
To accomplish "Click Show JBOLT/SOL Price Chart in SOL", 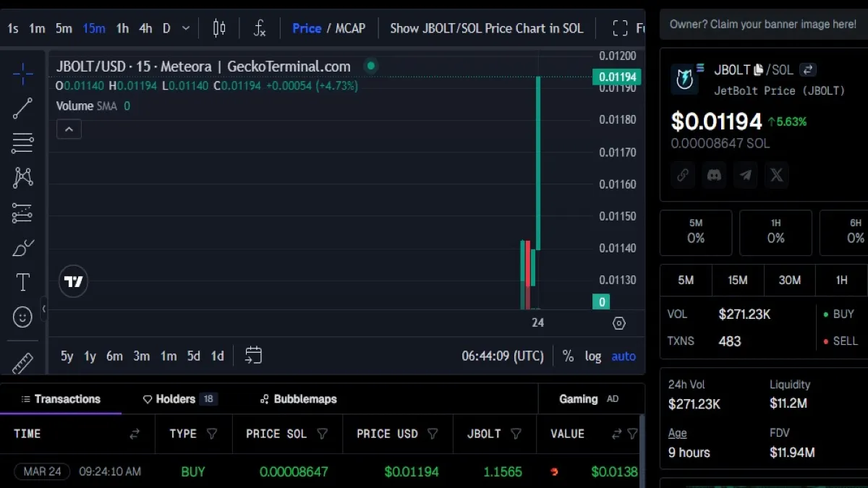I will tap(487, 28).
